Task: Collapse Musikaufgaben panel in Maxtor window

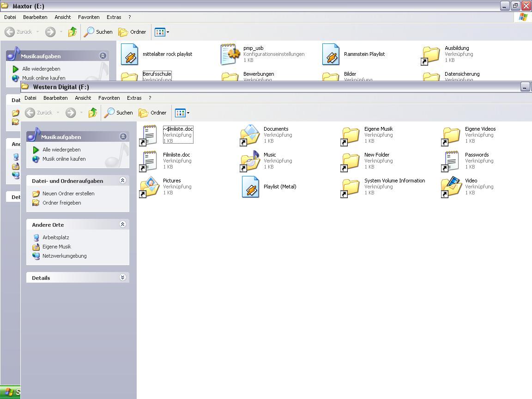Action: point(103,55)
